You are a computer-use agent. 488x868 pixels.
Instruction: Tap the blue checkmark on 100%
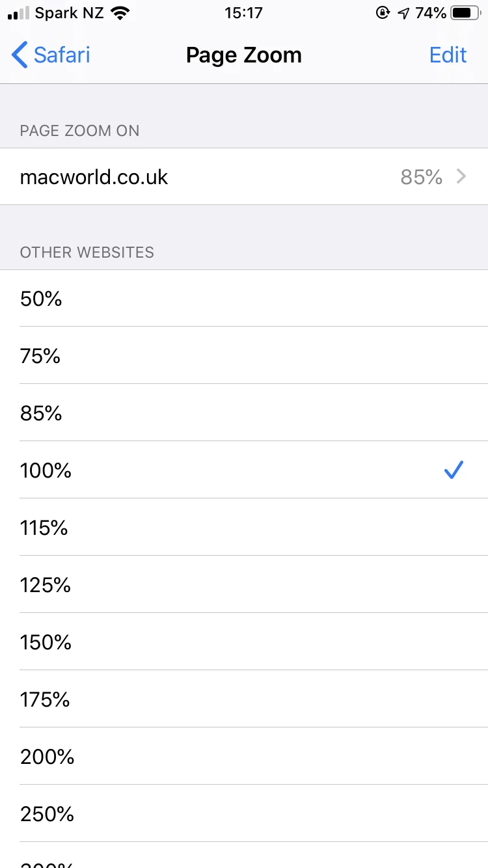click(453, 470)
